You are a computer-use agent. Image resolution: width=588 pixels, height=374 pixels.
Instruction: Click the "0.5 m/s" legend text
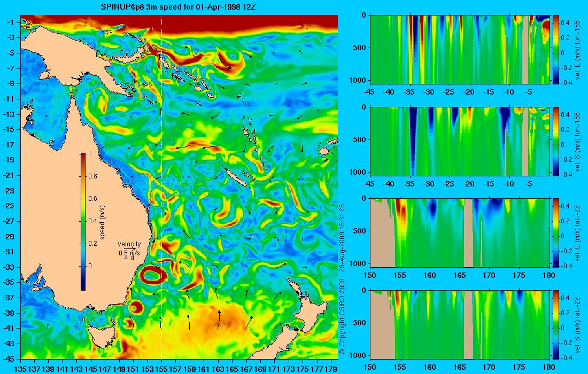tap(129, 253)
